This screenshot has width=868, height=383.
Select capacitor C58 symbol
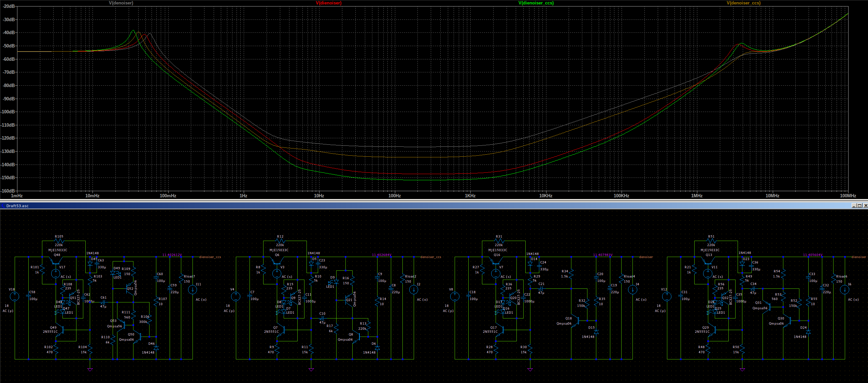pos(29,296)
